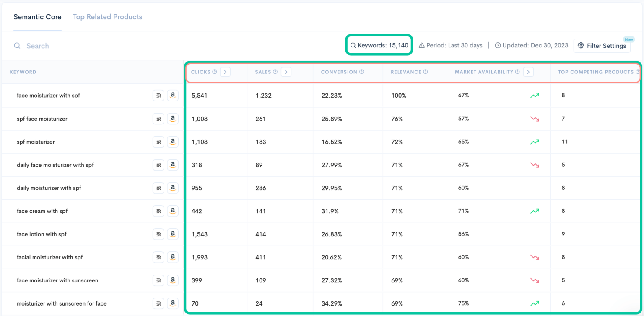Click the relevance value "100%"
The height and width of the screenshot is (316, 644).
[x=399, y=96]
